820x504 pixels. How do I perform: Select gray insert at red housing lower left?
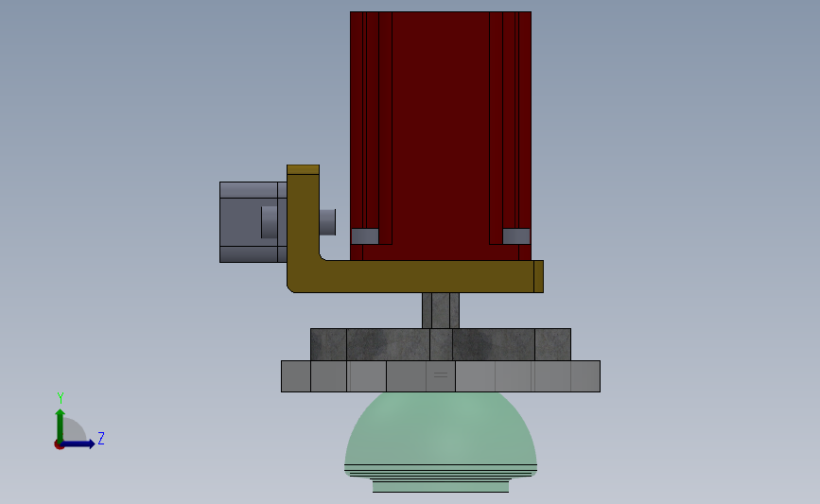(x=365, y=235)
